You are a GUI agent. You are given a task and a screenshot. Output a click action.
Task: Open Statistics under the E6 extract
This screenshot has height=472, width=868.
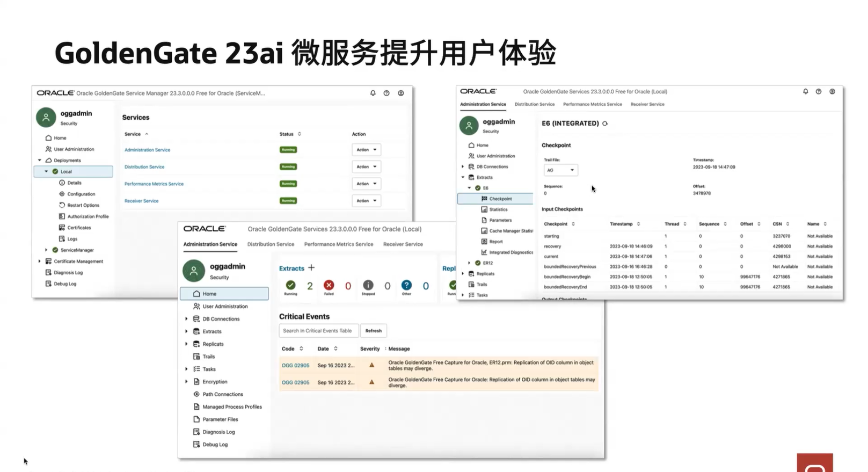494,209
